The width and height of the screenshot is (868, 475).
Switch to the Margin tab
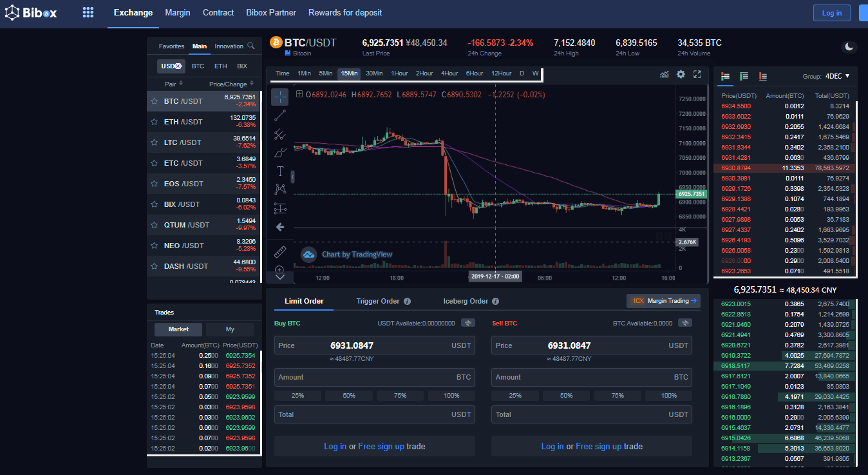pos(178,12)
